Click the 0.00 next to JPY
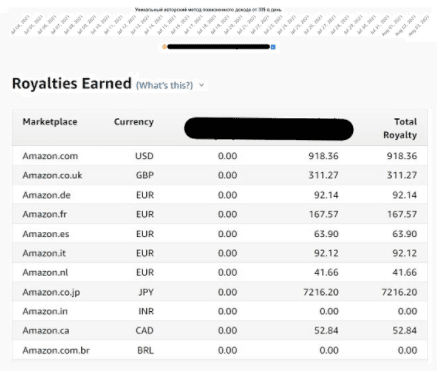The height and width of the screenshot is (371, 437). tap(228, 292)
